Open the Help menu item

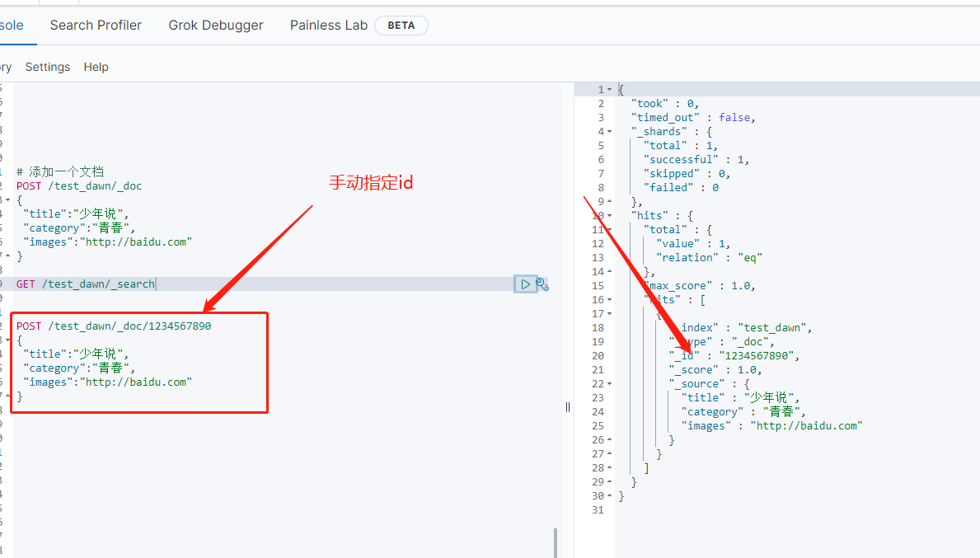(96, 67)
